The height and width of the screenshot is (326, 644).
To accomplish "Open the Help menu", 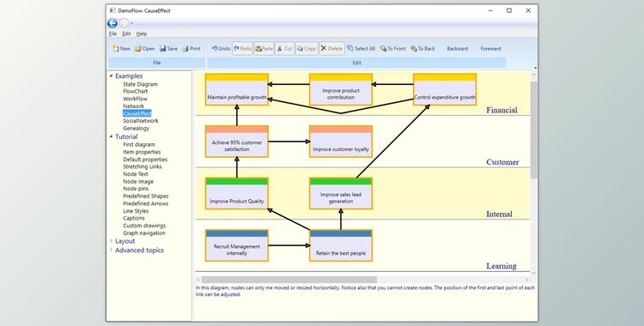I will point(142,33).
